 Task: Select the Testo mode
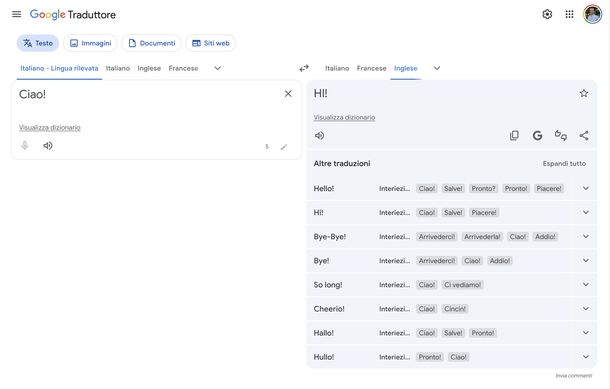click(x=38, y=43)
